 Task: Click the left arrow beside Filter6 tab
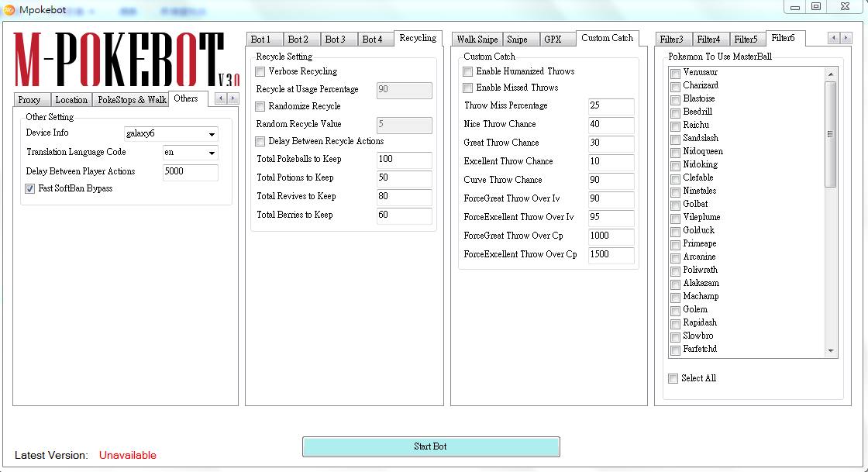[834, 38]
